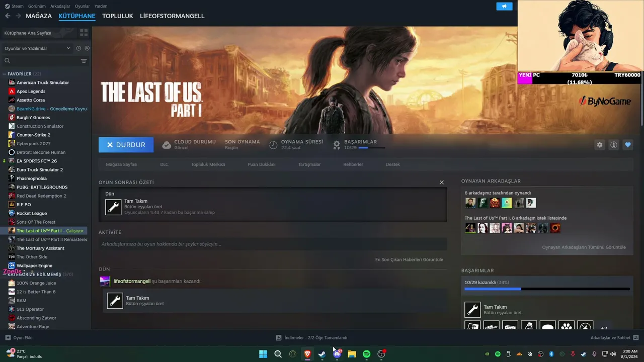This screenshot has height=362, width=644.
Task: Open the Oyunlar menu
Action: (x=83, y=6)
